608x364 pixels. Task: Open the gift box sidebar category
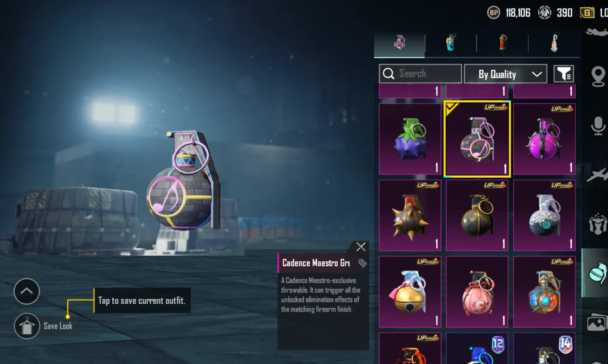click(598, 224)
